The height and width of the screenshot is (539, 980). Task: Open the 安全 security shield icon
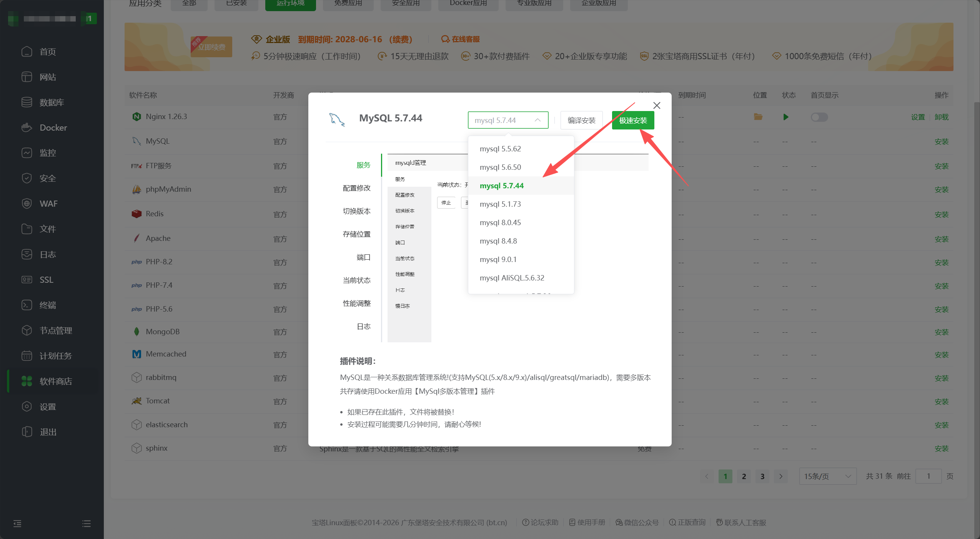[x=27, y=178]
